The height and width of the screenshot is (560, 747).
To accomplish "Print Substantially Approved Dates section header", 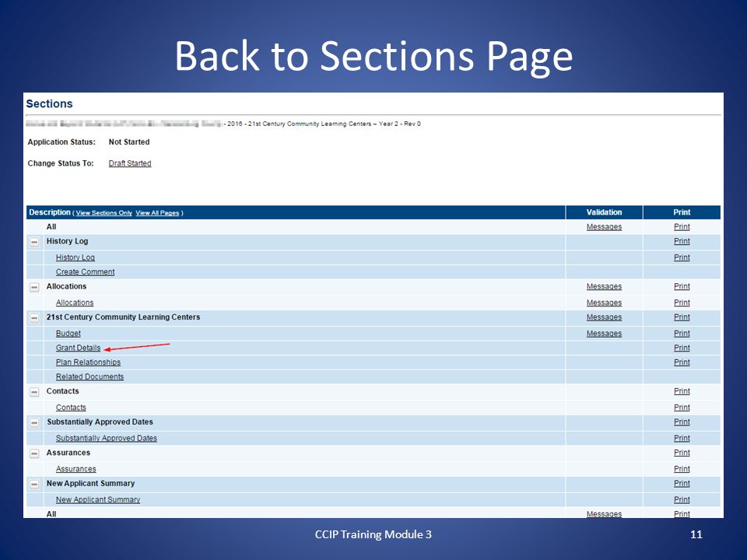I will (x=682, y=422).
